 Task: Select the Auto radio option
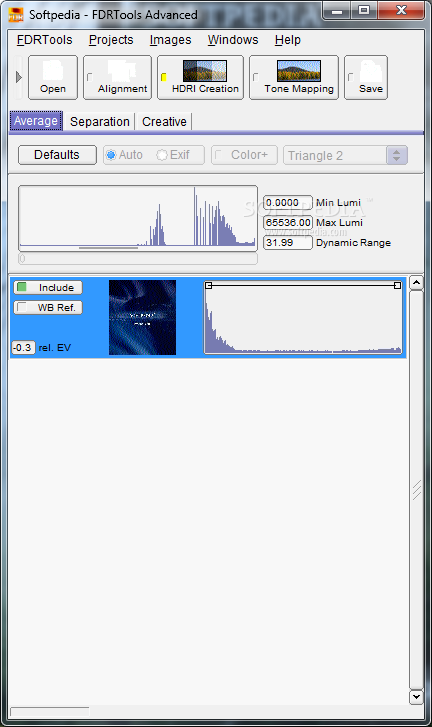(x=124, y=155)
